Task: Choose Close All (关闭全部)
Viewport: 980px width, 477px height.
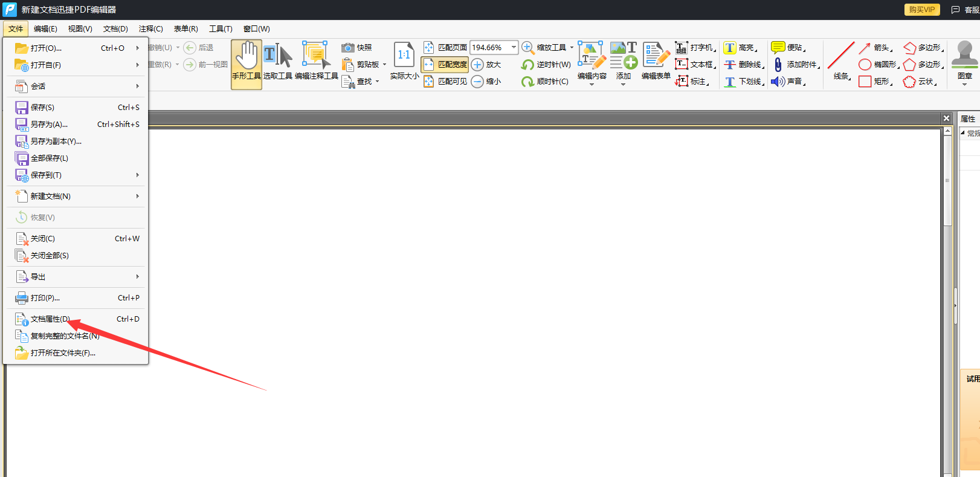Action: (x=76, y=256)
